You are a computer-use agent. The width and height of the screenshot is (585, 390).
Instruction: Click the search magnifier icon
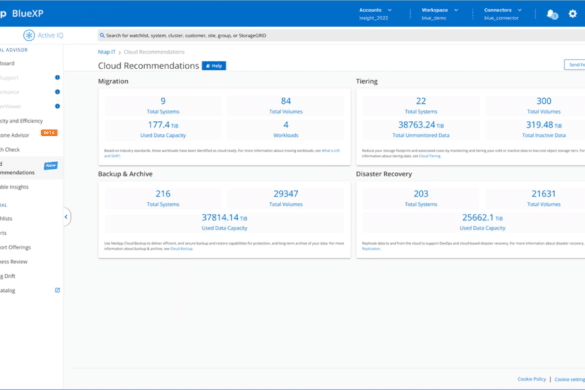click(x=102, y=35)
